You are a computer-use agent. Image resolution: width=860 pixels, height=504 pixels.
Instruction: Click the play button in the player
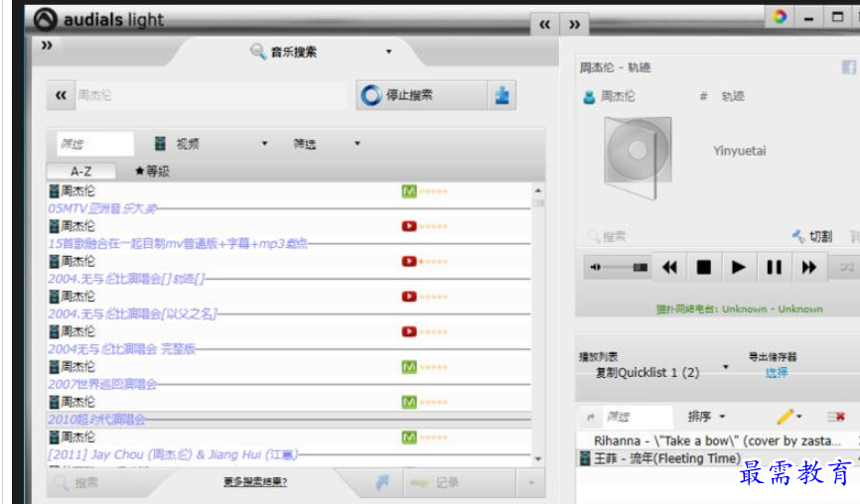coord(738,267)
